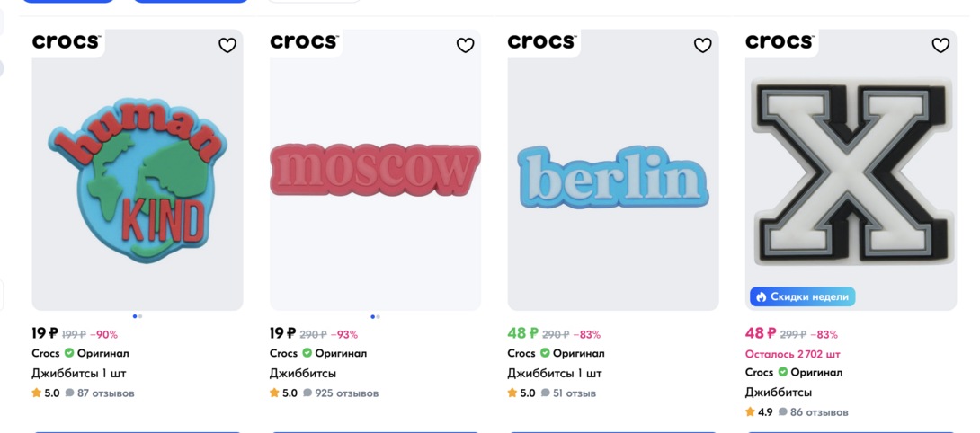Click green verified checkmark under Berlin product

click(545, 353)
